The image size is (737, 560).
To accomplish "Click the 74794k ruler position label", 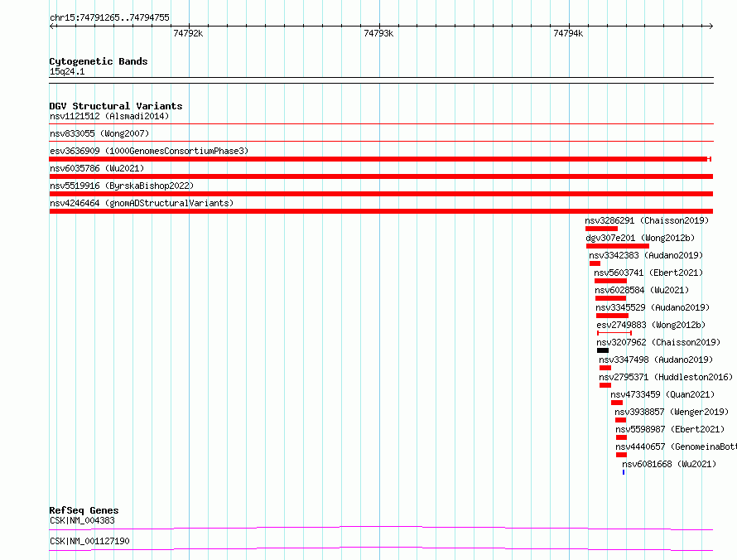I will point(568,33).
